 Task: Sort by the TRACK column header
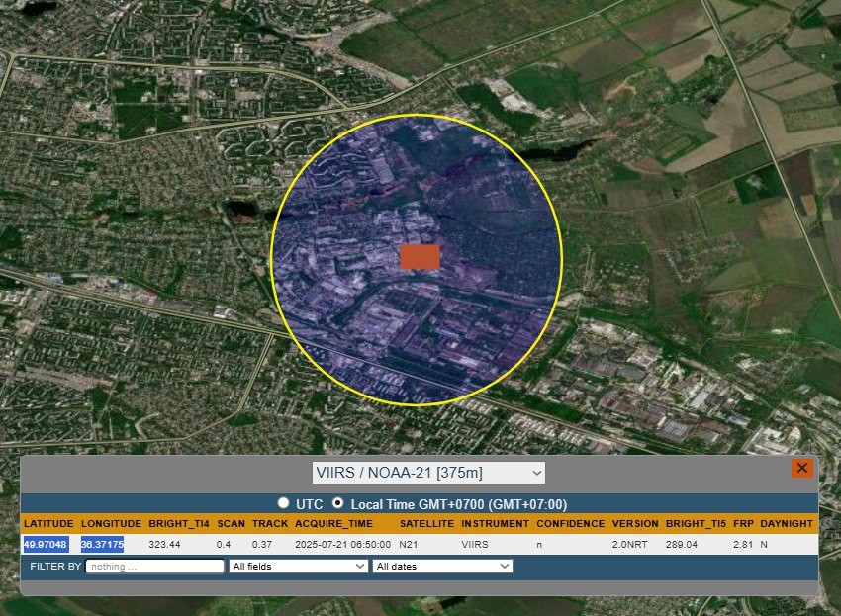click(x=270, y=524)
